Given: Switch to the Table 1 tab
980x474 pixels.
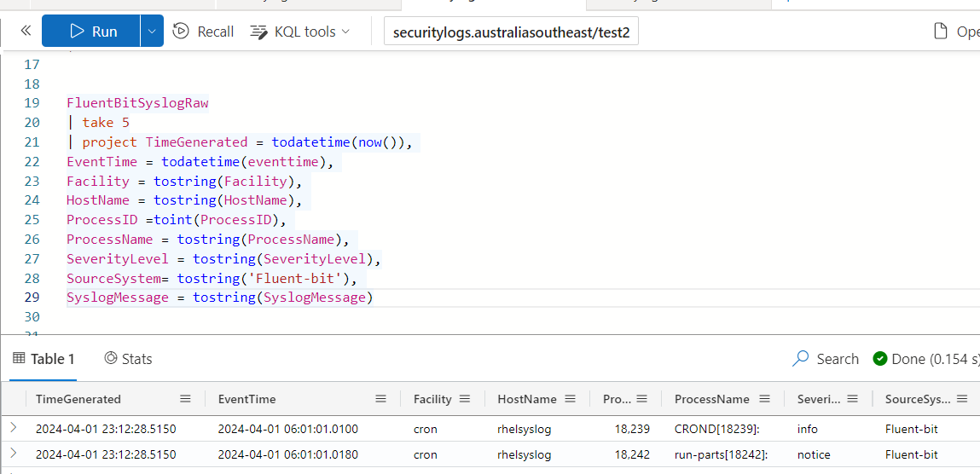Looking at the screenshot, I should point(43,358).
